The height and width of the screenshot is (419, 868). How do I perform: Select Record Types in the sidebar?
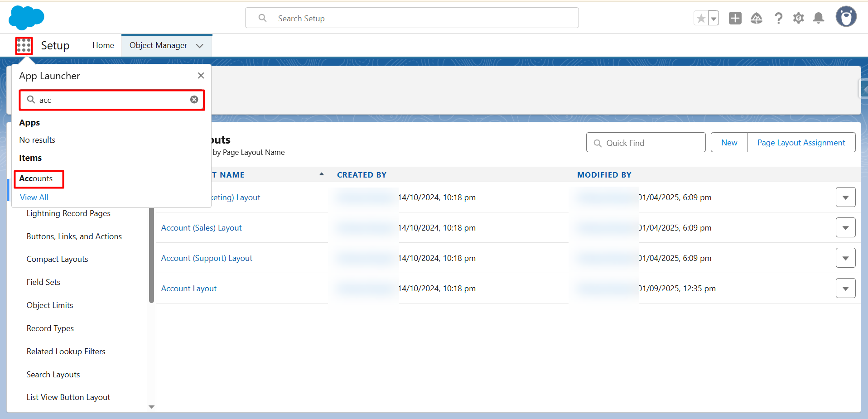50,328
